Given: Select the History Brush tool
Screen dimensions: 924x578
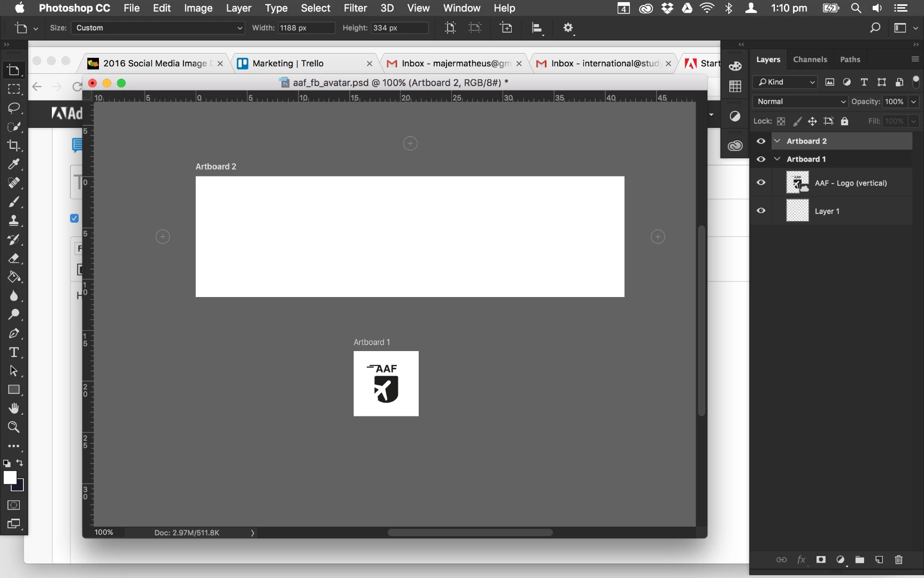Looking at the screenshot, I should (x=14, y=239).
